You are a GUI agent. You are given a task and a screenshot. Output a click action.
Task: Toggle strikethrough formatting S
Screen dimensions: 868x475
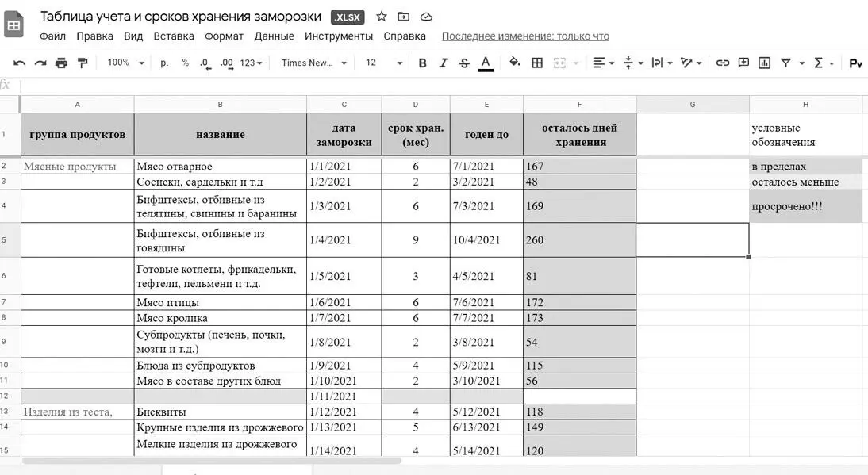[464, 63]
